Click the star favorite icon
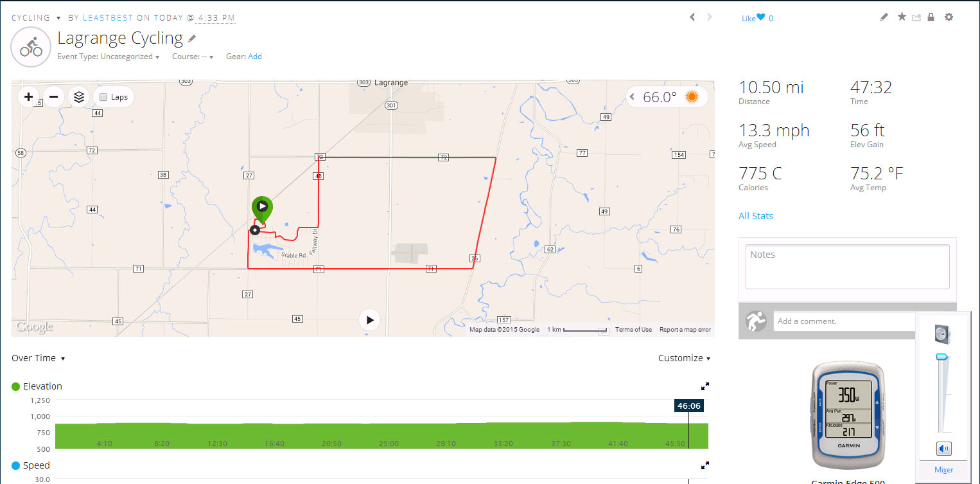Viewport: 980px width, 484px height. click(x=902, y=17)
